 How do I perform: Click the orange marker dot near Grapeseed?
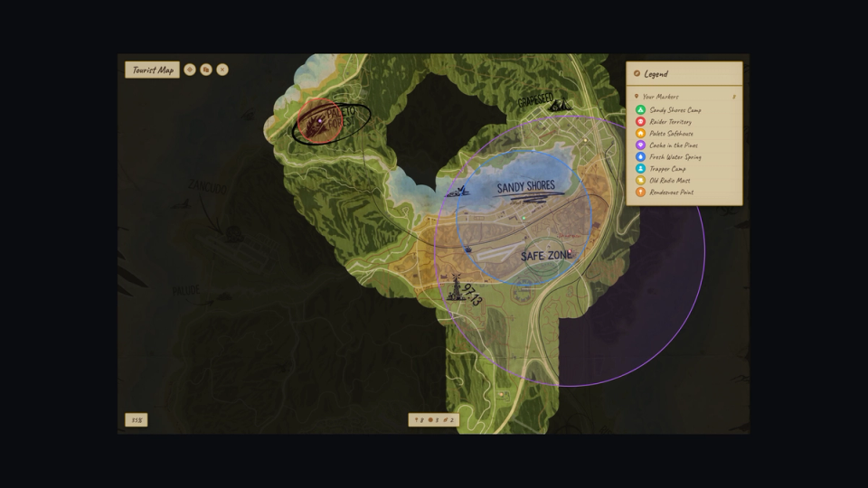[585, 141]
